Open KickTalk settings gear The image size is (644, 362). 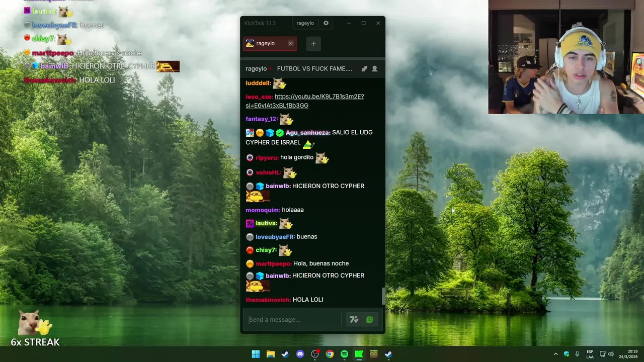point(326,23)
